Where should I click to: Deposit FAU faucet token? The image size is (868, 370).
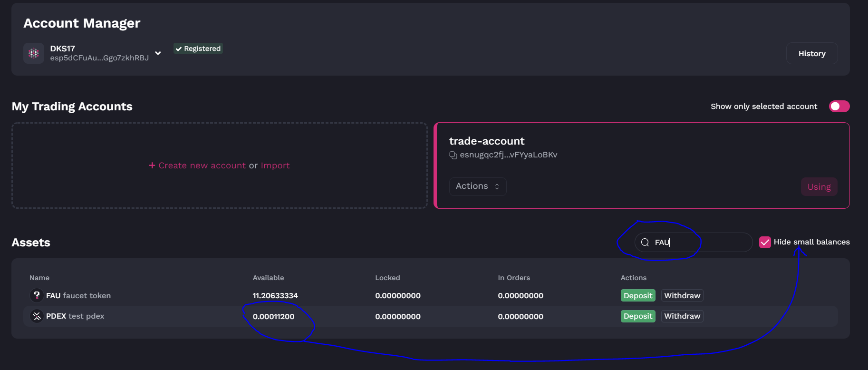[638, 296]
